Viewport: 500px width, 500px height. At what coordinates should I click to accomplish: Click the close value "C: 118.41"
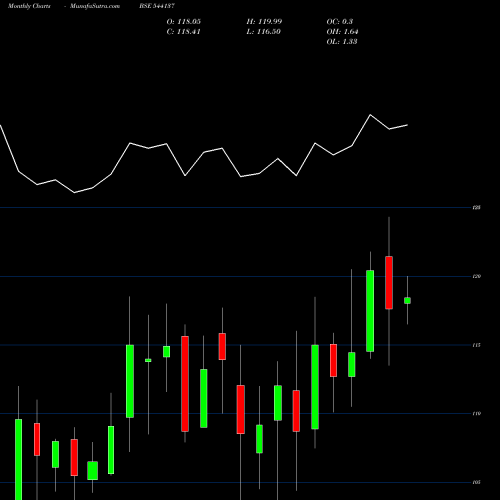coord(183,32)
